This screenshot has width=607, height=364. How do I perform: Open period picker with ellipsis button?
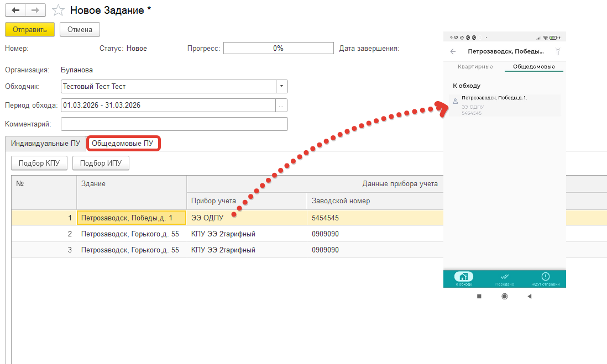click(x=282, y=105)
